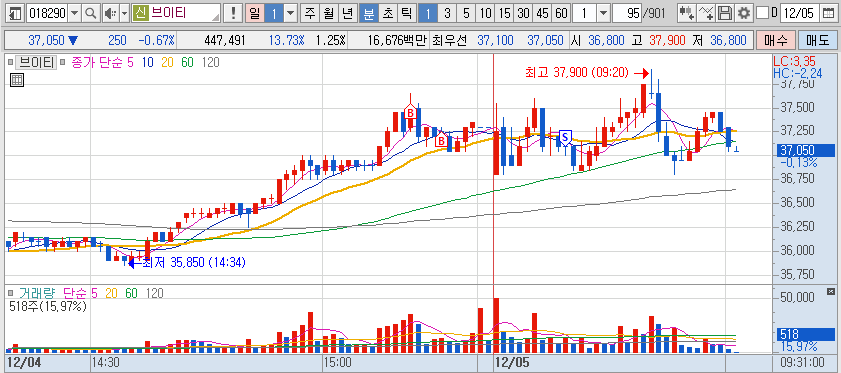Click small square before 브이티 chart label
The width and height of the screenshot is (841, 373).
click(x=11, y=63)
